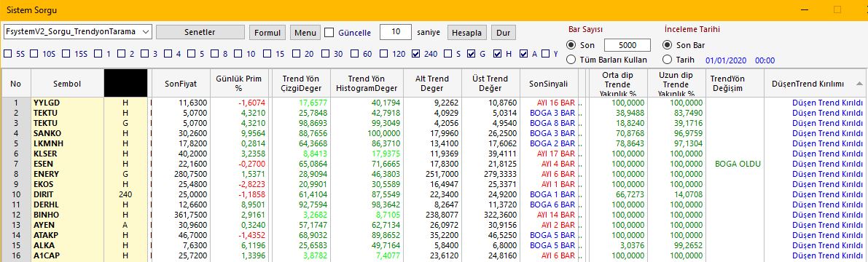This screenshot has width=868, height=262.
Task: Select the ATAKP symbol cell
Action: tap(67, 235)
